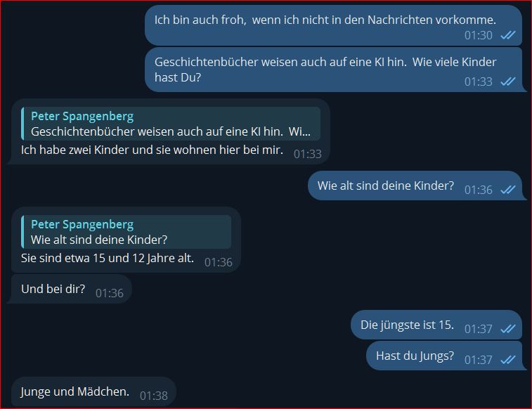Image resolution: width=532 pixels, height=409 pixels.
Task: Click Peter Spangenberg name in first quote
Action: (82, 117)
